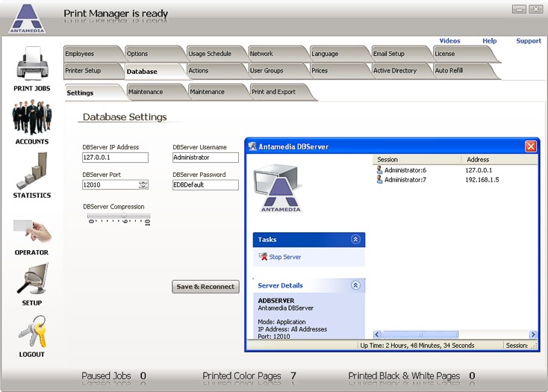This screenshot has width=548, height=392.
Task: Select the Administrator:7 session row
Action: [x=455, y=180]
